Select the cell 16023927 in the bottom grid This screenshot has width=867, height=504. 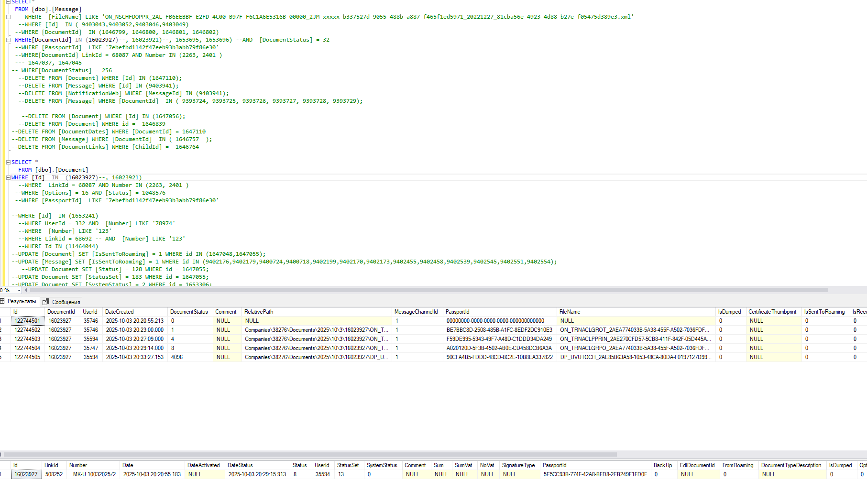(x=26, y=474)
